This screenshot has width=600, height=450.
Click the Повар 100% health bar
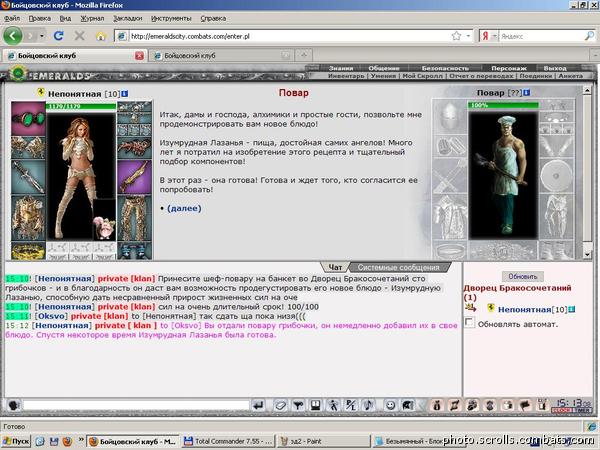pyautogui.click(x=503, y=105)
